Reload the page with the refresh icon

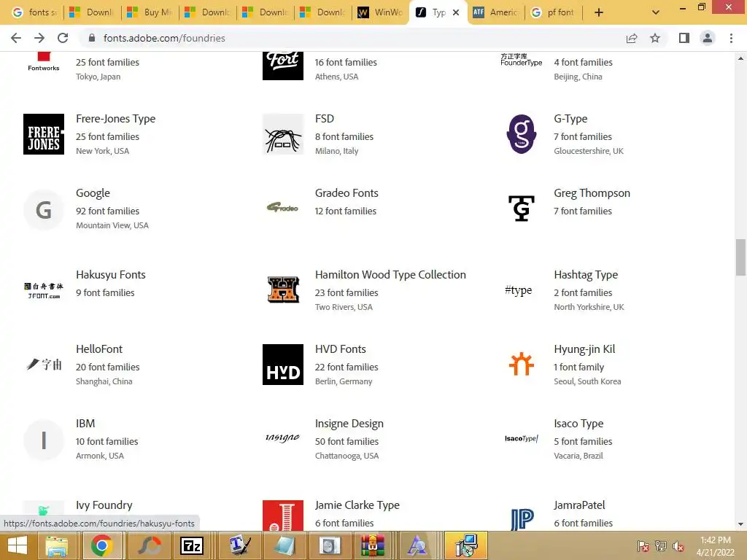tap(63, 38)
